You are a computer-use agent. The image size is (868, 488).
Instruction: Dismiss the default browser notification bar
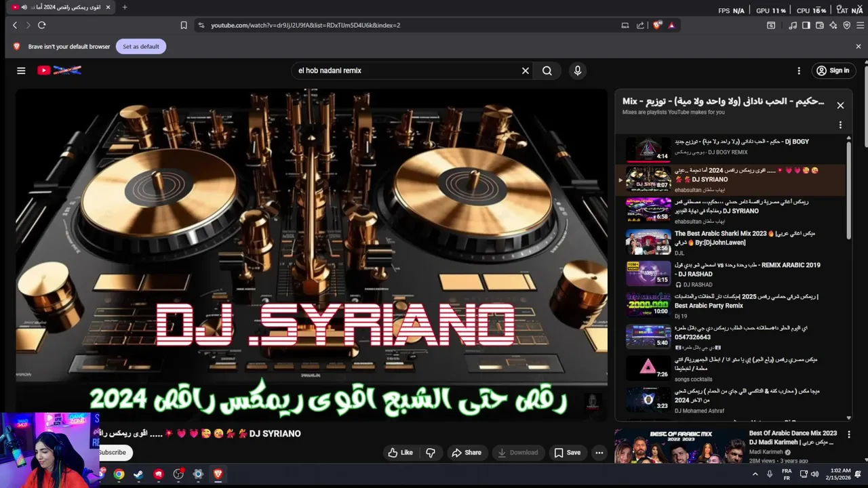point(858,47)
